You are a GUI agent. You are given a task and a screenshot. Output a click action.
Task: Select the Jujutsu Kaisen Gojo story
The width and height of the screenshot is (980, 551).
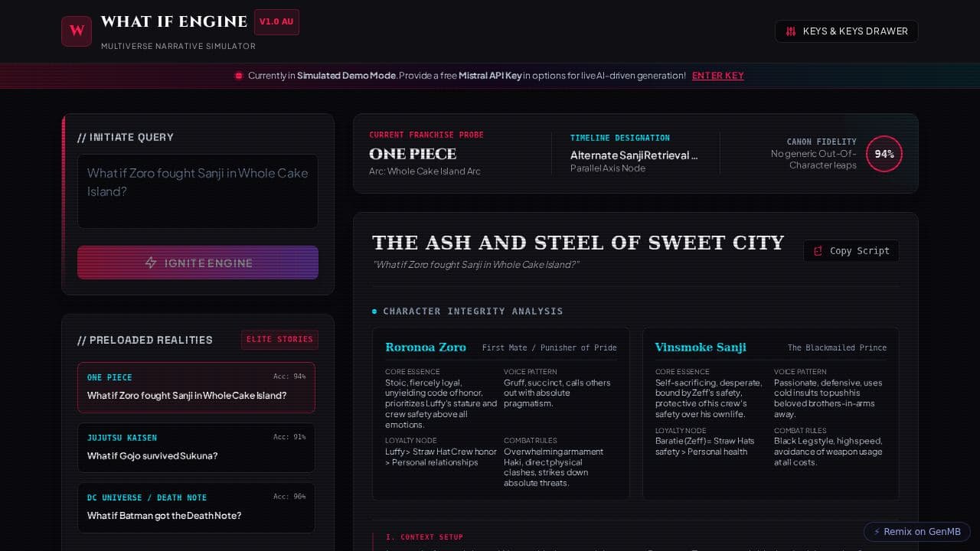tap(196, 448)
